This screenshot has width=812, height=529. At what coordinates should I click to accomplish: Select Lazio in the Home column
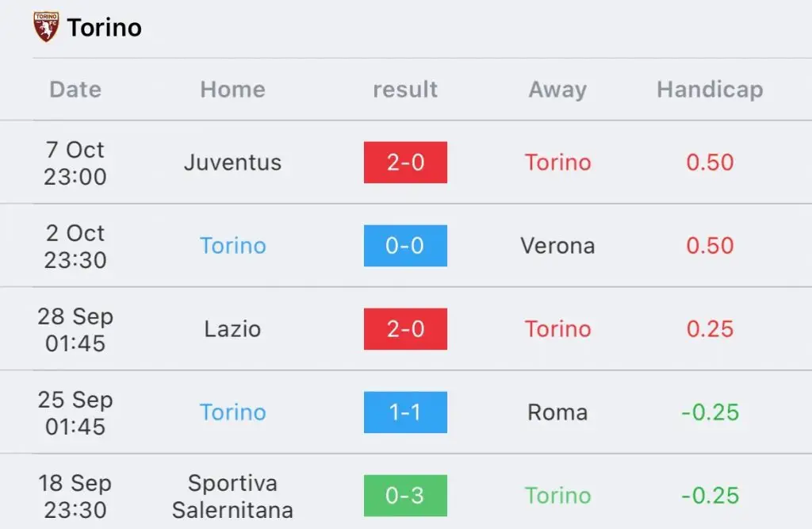tap(232, 329)
